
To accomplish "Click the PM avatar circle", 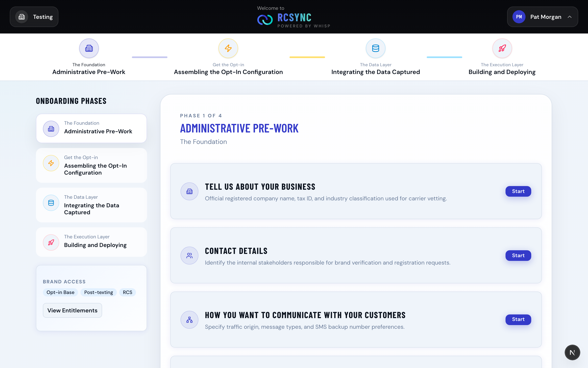I will click(x=519, y=17).
